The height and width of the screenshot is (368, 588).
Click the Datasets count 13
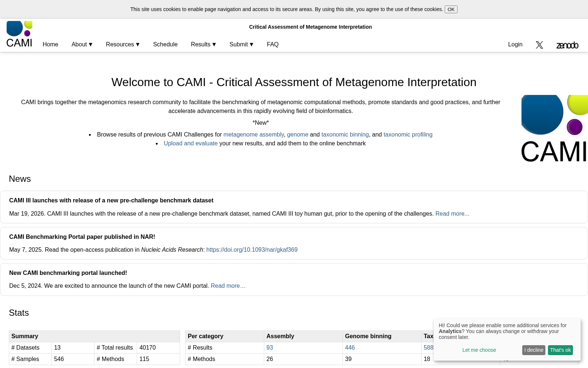point(57,348)
